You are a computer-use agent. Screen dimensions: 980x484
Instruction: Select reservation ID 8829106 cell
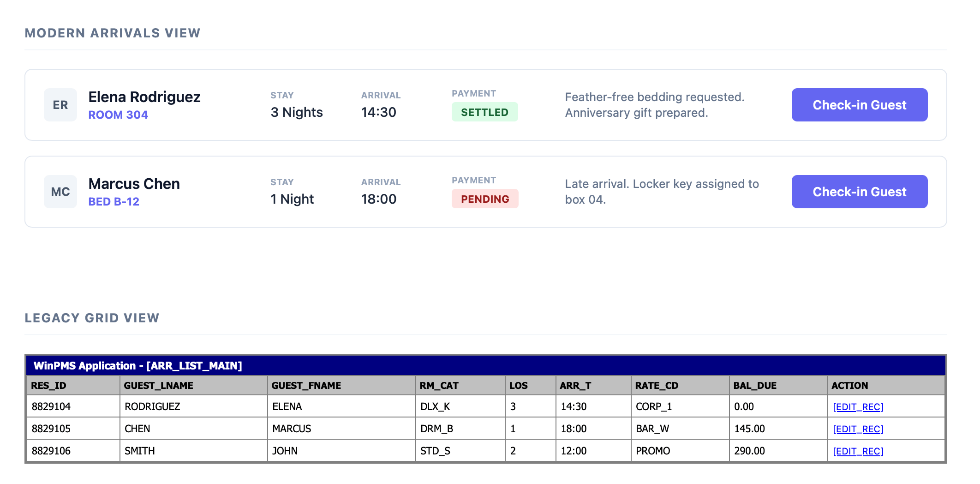(51, 451)
